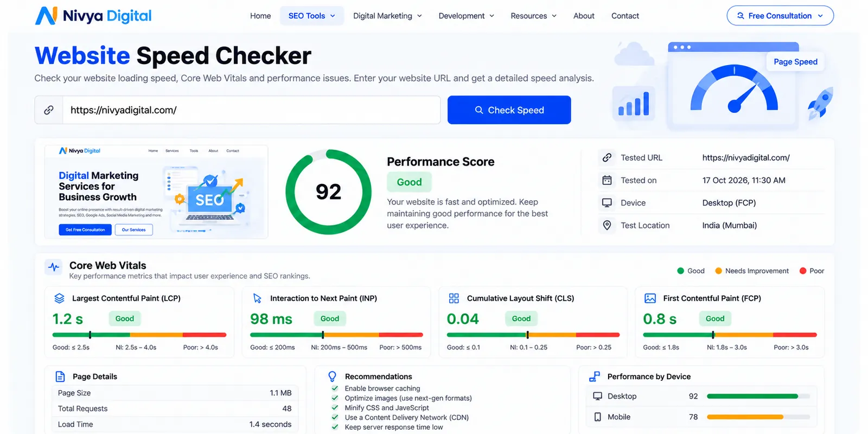Click the Tested URL link icon

point(607,157)
